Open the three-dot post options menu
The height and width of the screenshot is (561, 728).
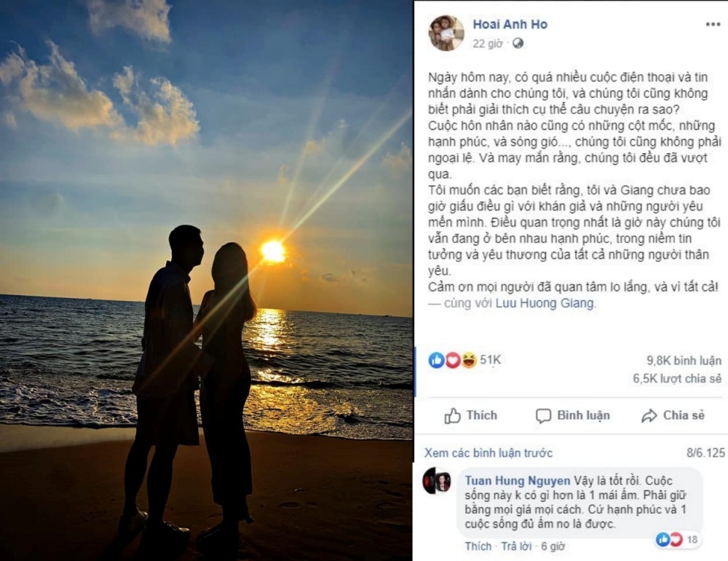click(713, 25)
